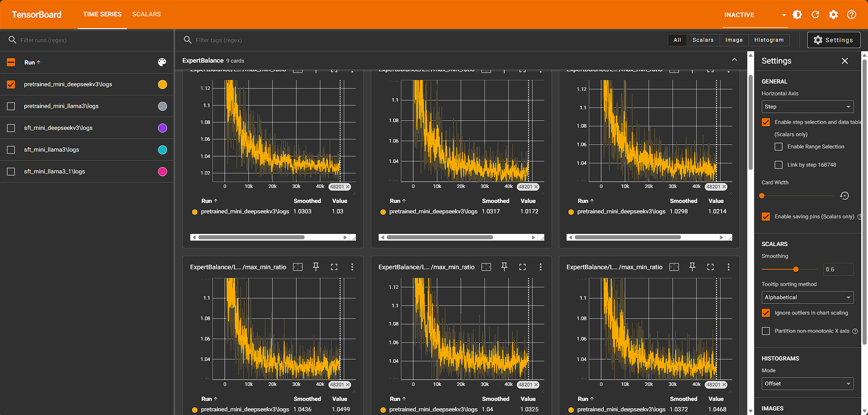This screenshot has width=868, height=415.
Task: Open the INACTIVE plugin dropdown
Action: coord(755,15)
